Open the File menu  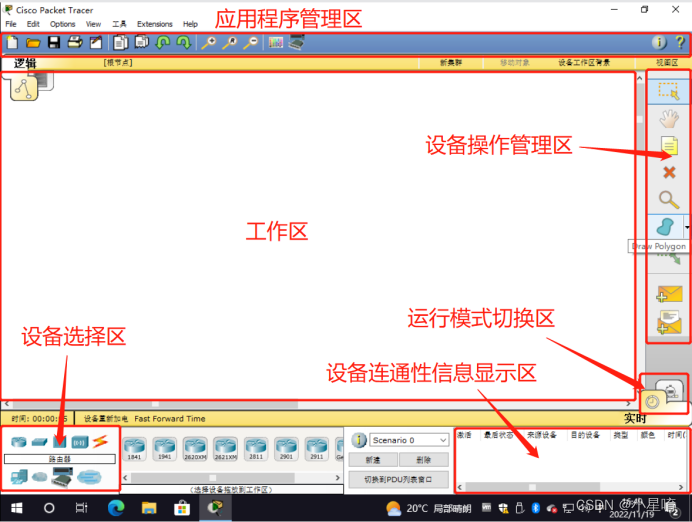[11, 24]
